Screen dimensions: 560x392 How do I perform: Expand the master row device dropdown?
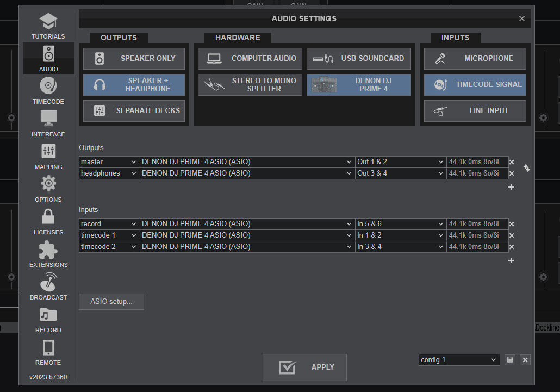click(247, 162)
